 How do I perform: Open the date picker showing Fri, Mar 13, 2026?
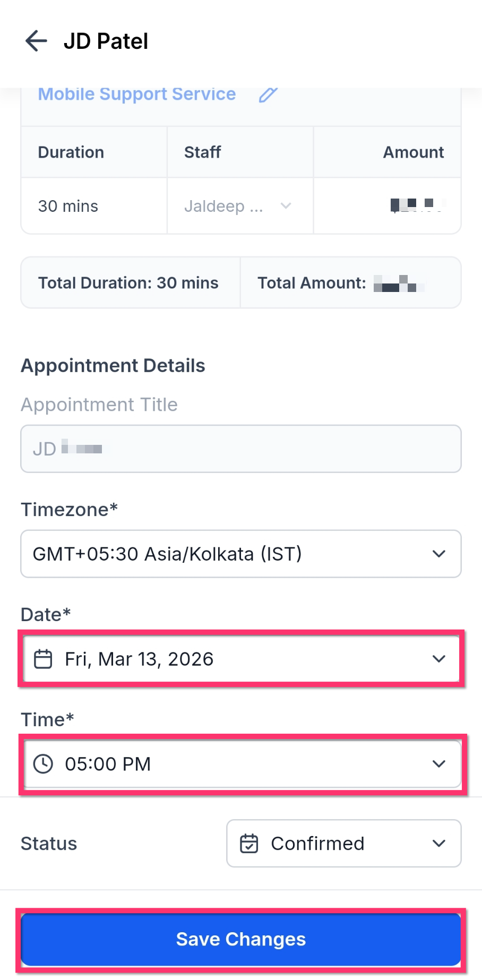tap(241, 659)
